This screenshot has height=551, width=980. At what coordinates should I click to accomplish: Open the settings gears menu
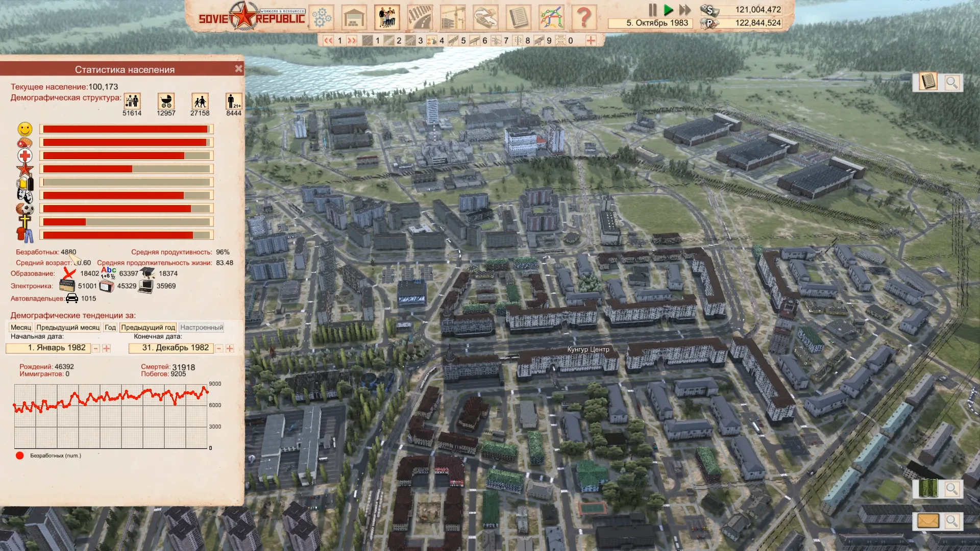point(322,17)
